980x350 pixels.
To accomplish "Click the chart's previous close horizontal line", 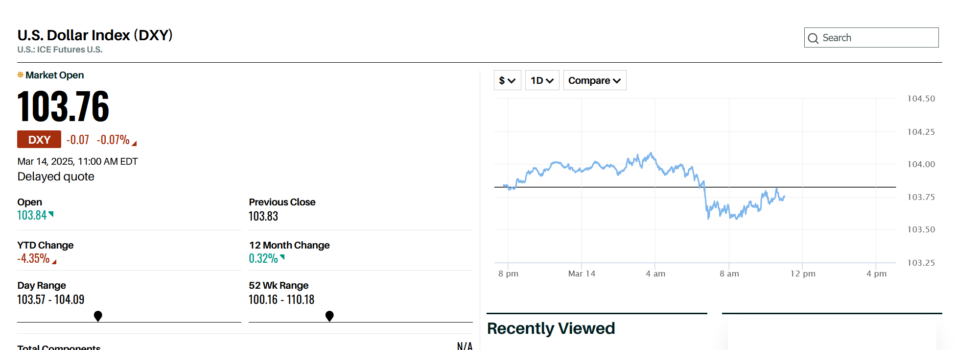I will pyautogui.click(x=832, y=187).
